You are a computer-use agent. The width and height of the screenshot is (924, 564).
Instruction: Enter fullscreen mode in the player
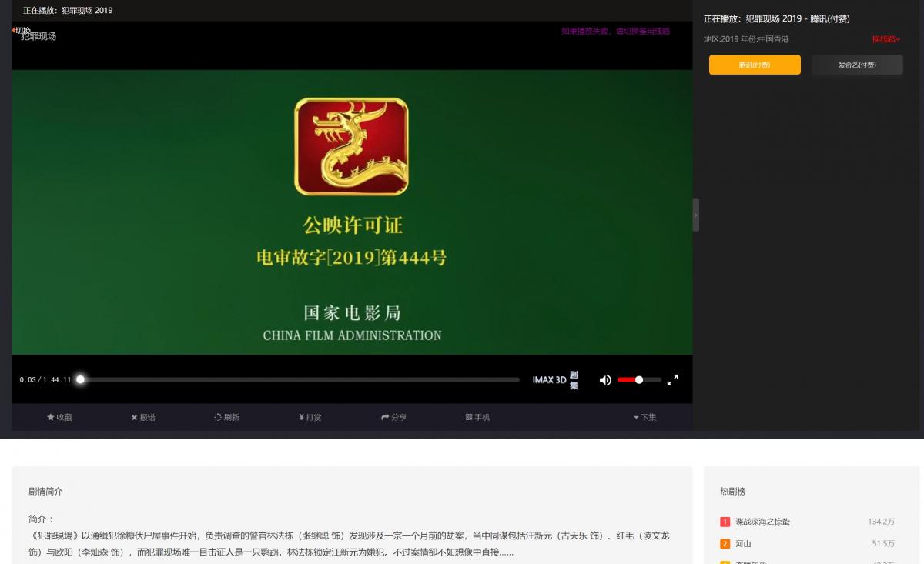(x=672, y=380)
